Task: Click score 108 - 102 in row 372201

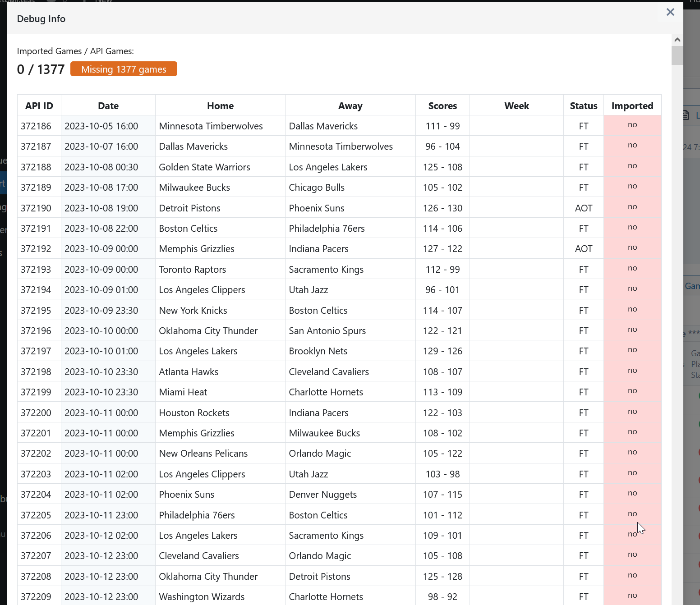Action: pos(442,433)
